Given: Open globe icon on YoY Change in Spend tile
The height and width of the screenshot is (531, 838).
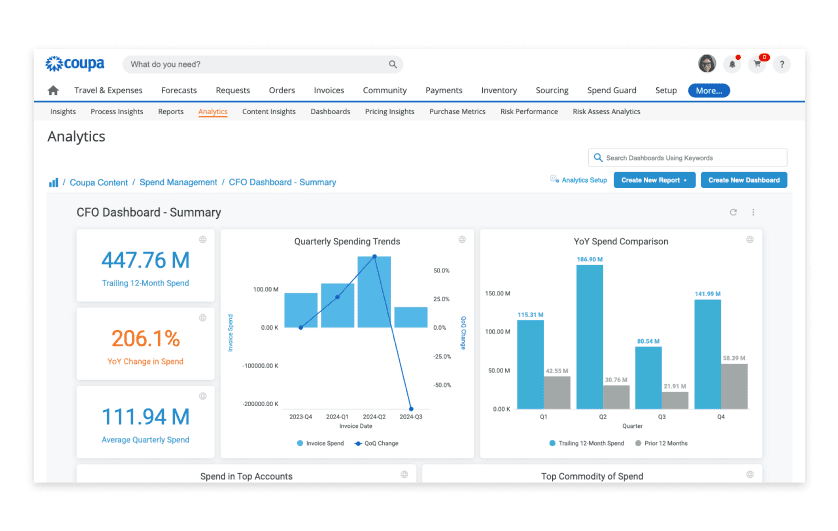Looking at the screenshot, I should click(x=203, y=318).
